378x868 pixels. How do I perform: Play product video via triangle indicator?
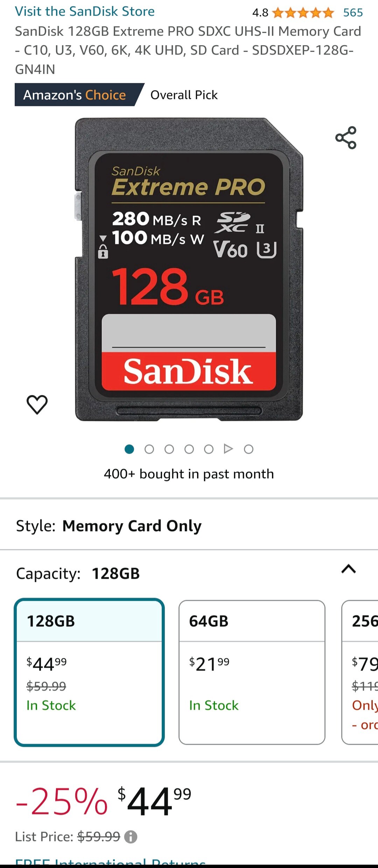click(229, 449)
